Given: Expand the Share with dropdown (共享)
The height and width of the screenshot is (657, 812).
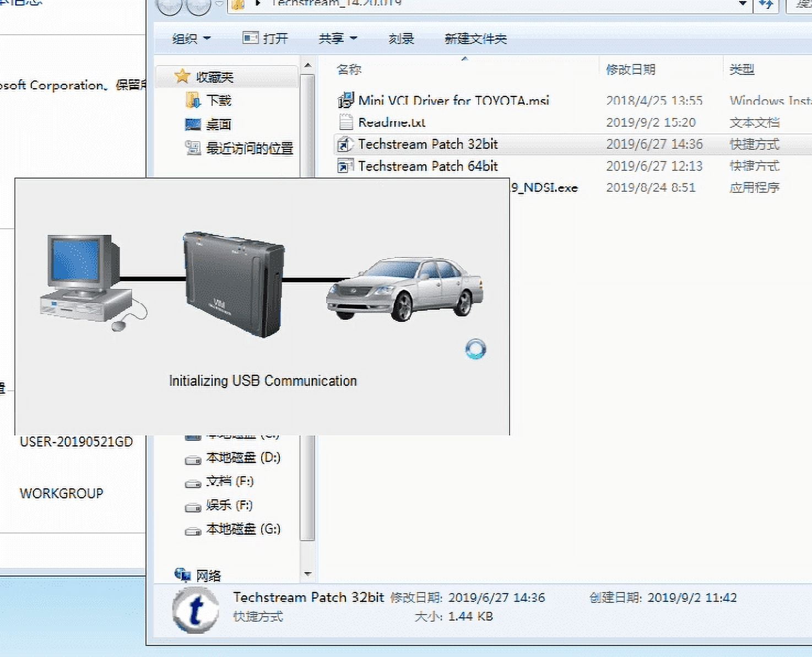Looking at the screenshot, I should tap(338, 39).
